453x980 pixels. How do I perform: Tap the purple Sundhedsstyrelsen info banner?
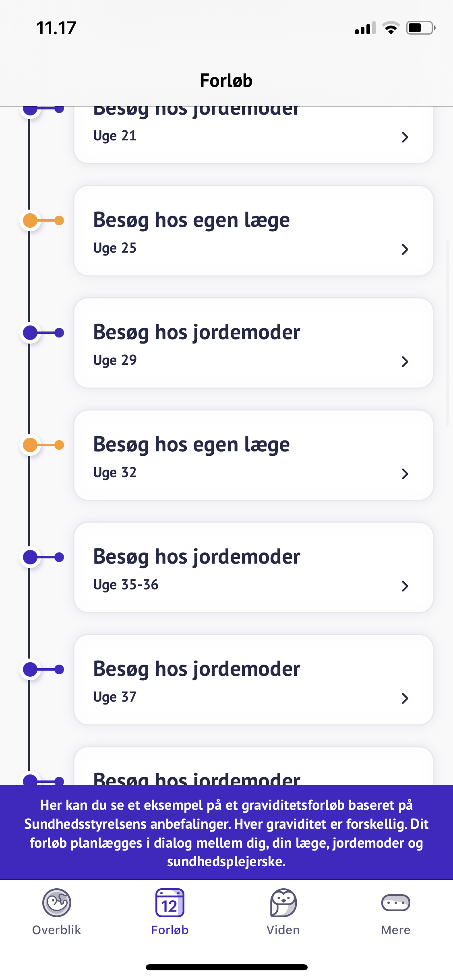point(226,833)
